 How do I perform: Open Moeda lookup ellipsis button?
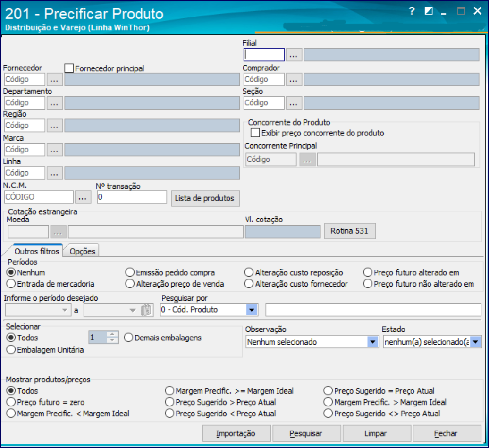coord(59,232)
